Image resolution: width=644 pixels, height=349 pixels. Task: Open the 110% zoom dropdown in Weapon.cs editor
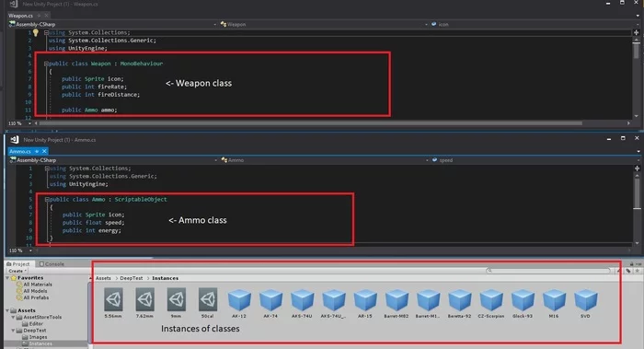pos(19,123)
